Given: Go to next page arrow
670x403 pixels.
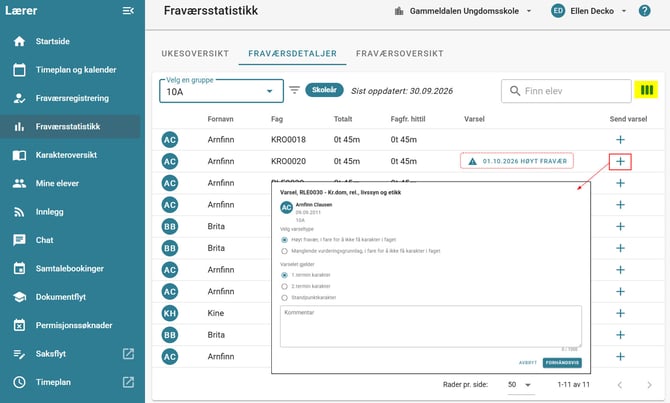Looking at the screenshot, I should pos(649,385).
